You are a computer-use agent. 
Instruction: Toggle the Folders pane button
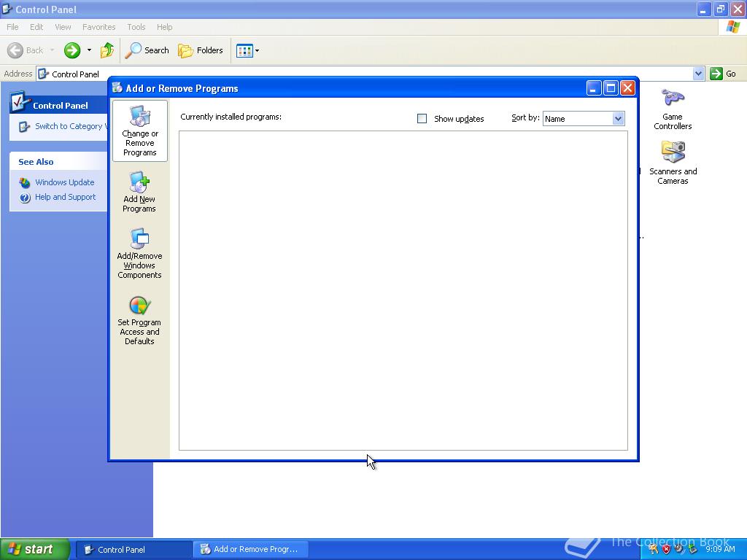(201, 50)
